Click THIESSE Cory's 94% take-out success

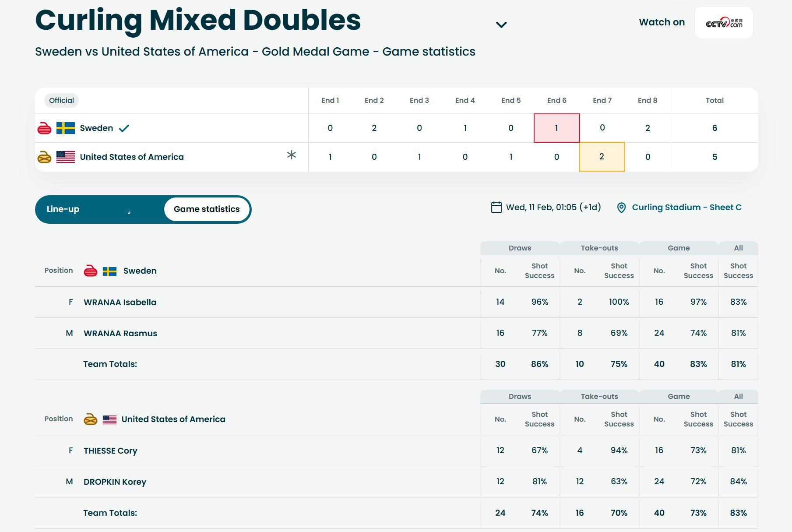point(619,451)
